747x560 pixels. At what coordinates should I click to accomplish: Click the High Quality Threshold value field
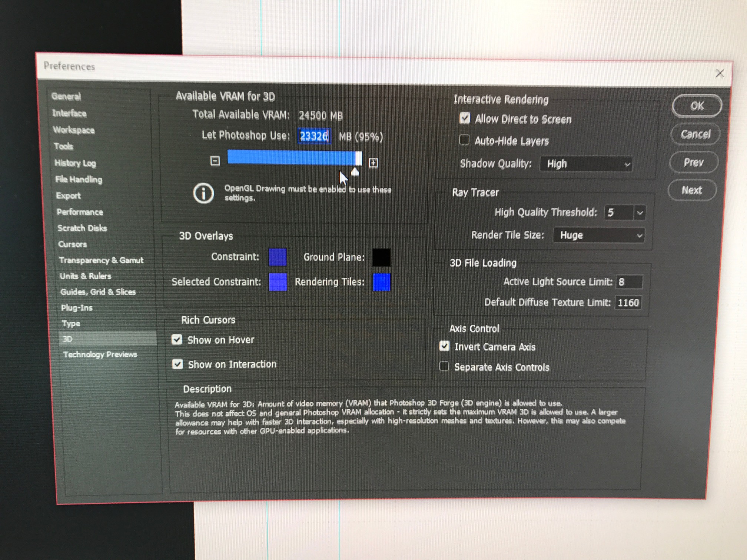click(619, 213)
